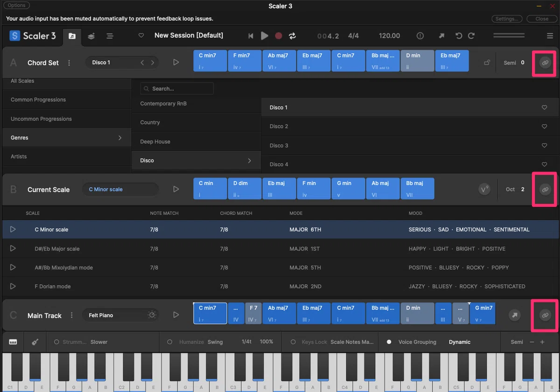Click the 120.00 tempo value
Image resolution: width=560 pixels, height=392 pixels.
(390, 36)
